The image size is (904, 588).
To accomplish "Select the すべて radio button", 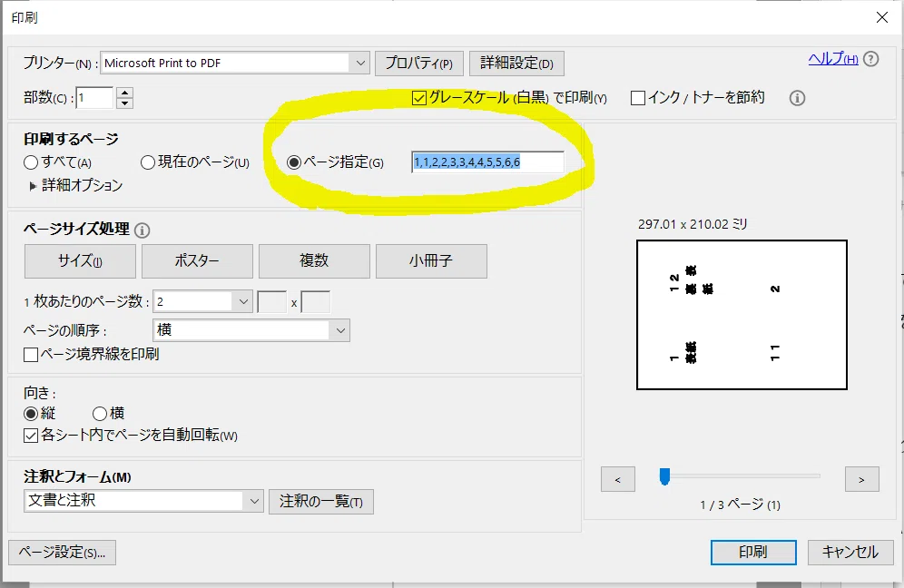I will pyautogui.click(x=31, y=162).
